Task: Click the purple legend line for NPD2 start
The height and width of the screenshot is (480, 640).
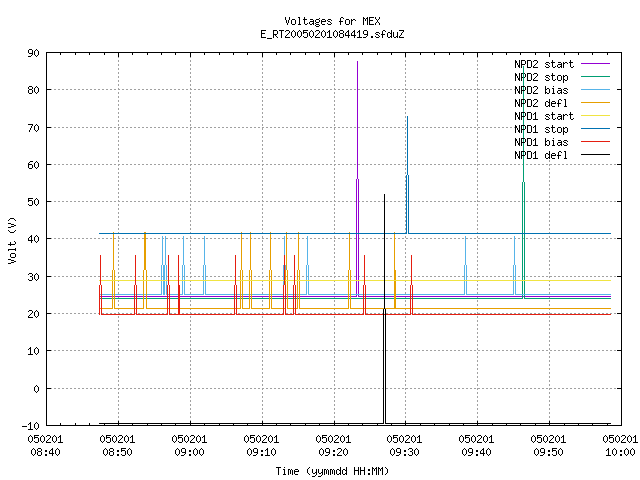Action: point(596,64)
